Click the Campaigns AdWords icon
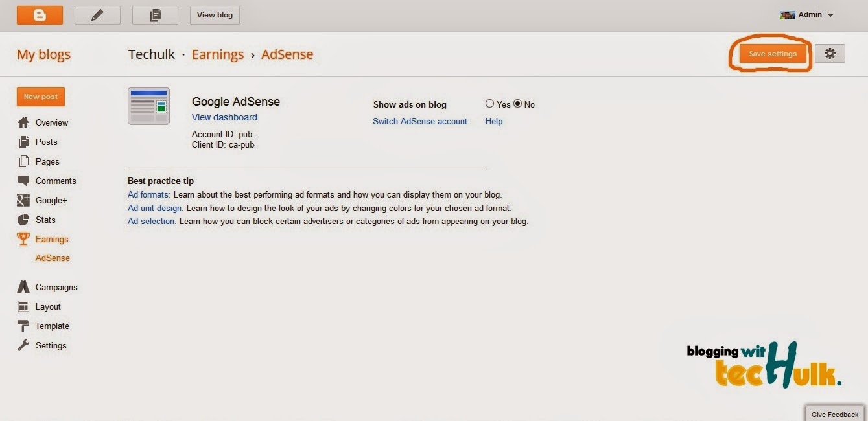The height and width of the screenshot is (421, 868). [23, 287]
